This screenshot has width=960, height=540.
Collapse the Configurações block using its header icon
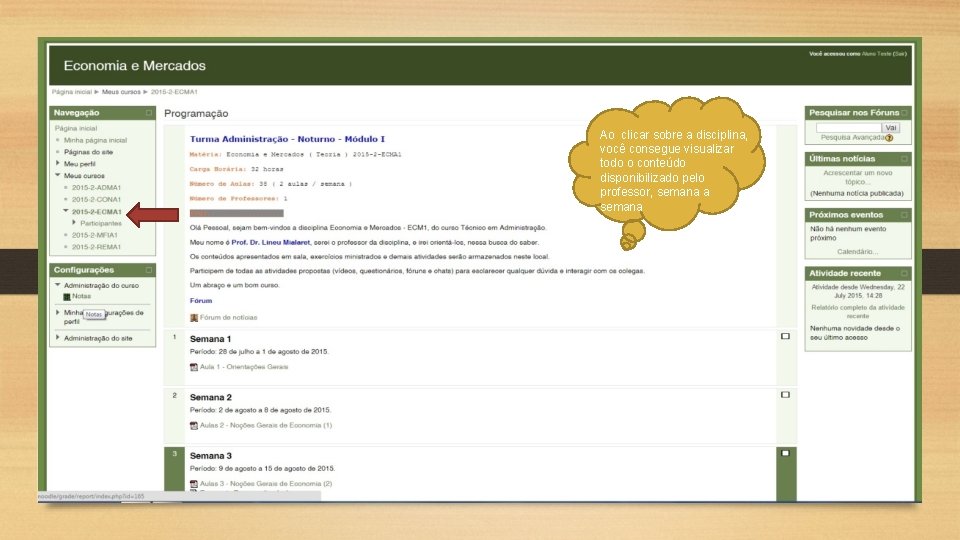(x=149, y=270)
